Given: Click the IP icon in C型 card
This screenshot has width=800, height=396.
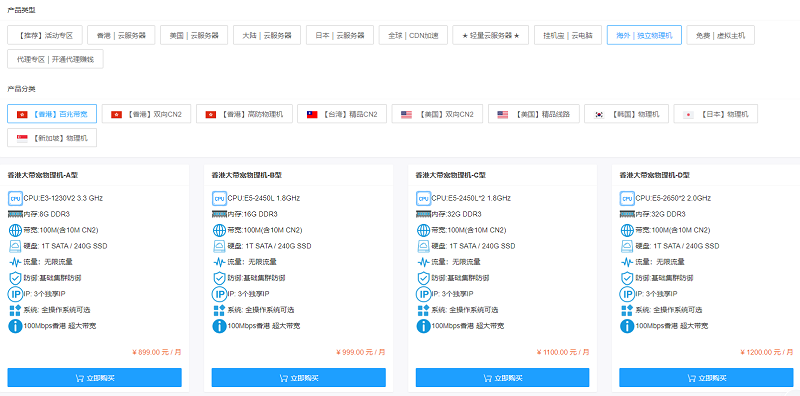Looking at the screenshot, I should click(423, 294).
